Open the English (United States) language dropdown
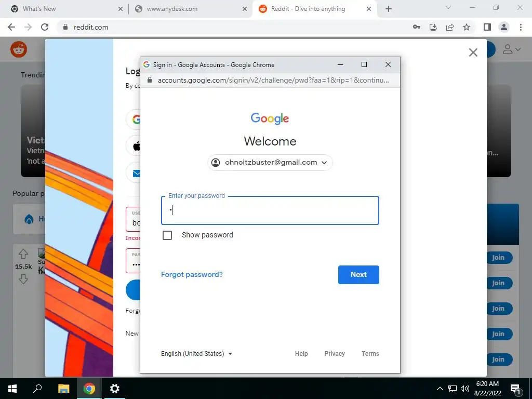The height and width of the screenshot is (399, 532). (x=196, y=353)
